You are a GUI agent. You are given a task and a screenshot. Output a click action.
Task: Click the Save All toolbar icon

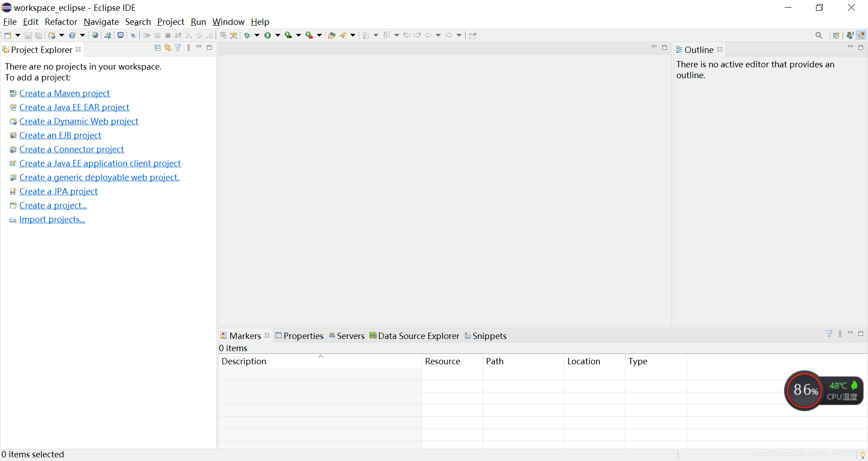[38, 35]
